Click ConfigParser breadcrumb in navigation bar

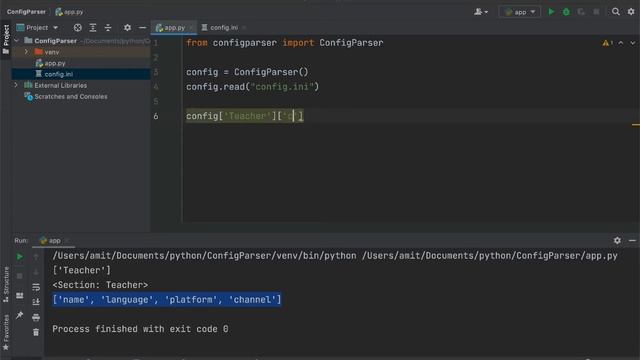click(x=26, y=12)
